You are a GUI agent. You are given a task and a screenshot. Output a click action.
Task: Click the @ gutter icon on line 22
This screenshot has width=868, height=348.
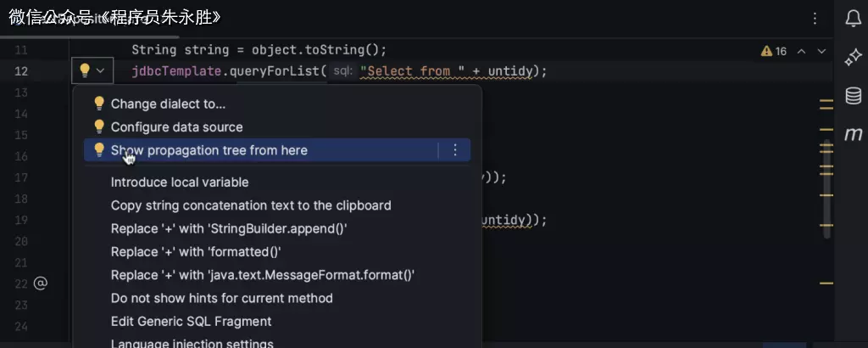tap(40, 283)
